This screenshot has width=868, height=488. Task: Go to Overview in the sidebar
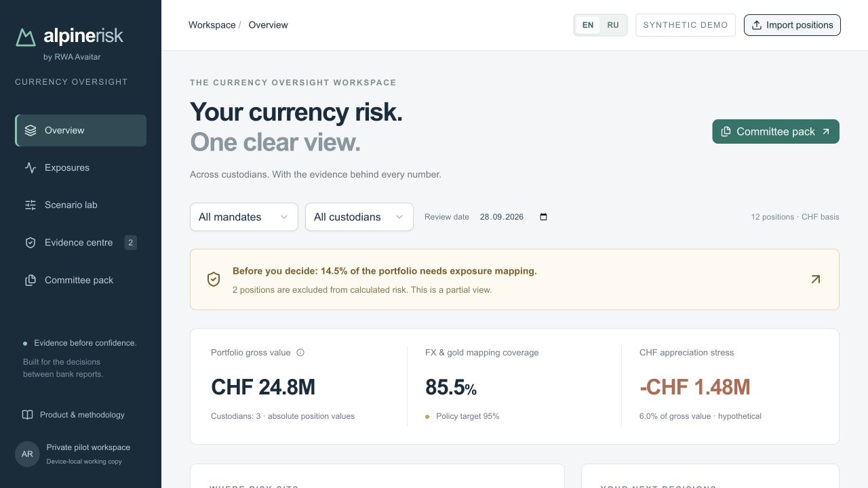pyautogui.click(x=81, y=130)
